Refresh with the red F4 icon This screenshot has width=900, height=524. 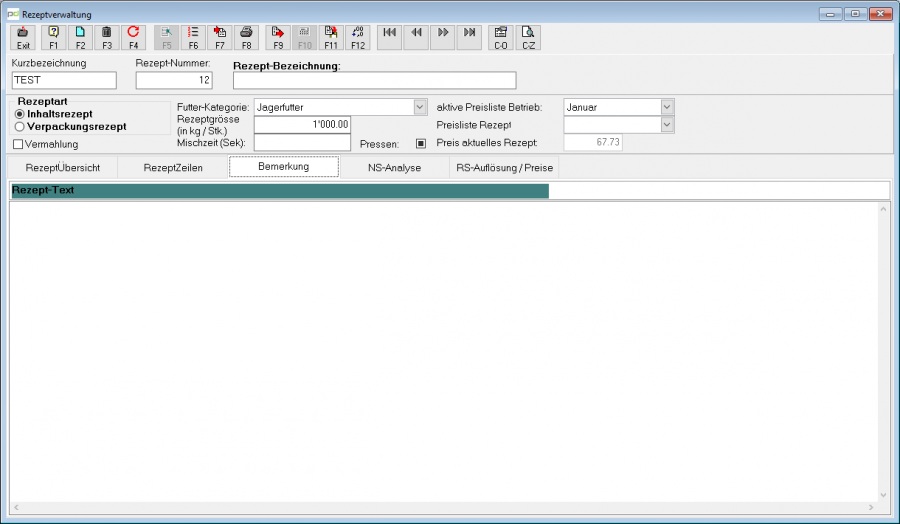pyautogui.click(x=133, y=38)
